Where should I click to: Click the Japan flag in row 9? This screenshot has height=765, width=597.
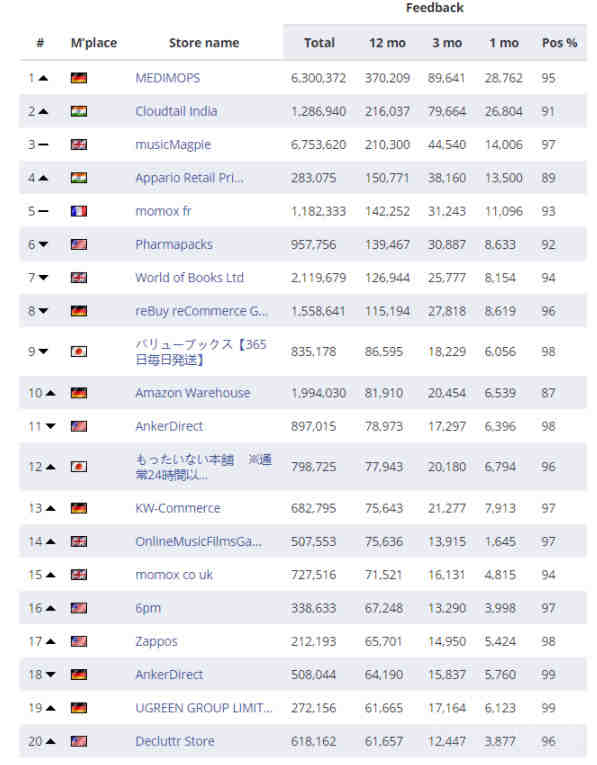point(79,351)
